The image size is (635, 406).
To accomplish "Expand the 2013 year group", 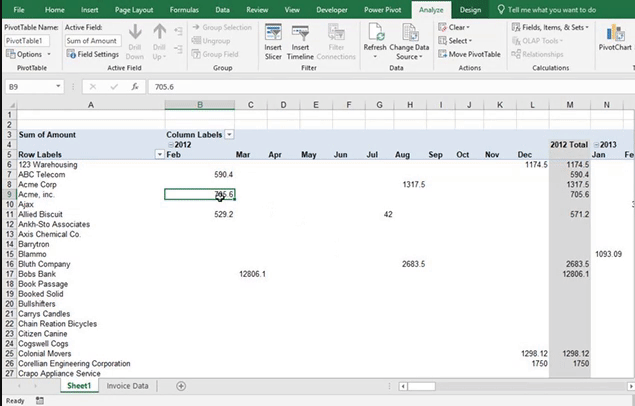I will click(596, 144).
